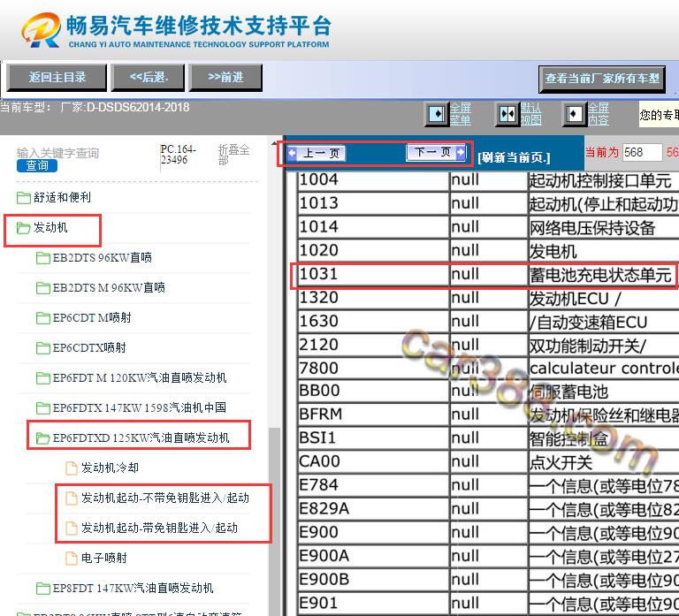The width and height of the screenshot is (679, 616).
Task: Click the 发动机冷却 page icon
Action: coord(71,468)
